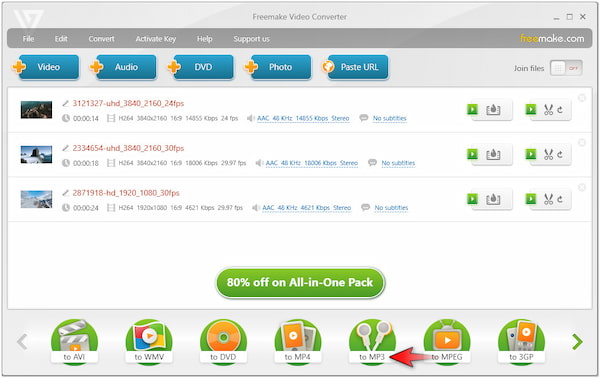Toggle the Join files switch

pos(566,68)
